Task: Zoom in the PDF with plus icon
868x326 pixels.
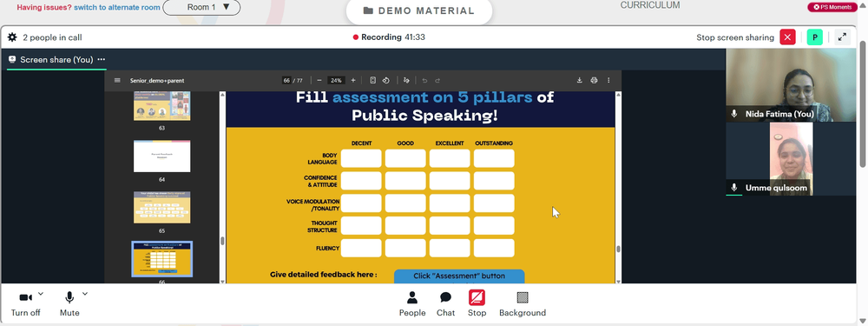Action: (x=353, y=80)
